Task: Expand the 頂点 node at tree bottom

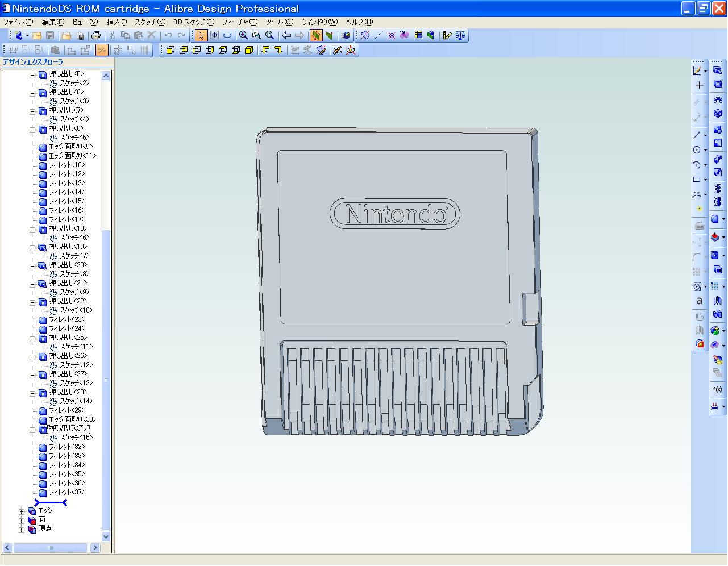Action: coord(21,528)
